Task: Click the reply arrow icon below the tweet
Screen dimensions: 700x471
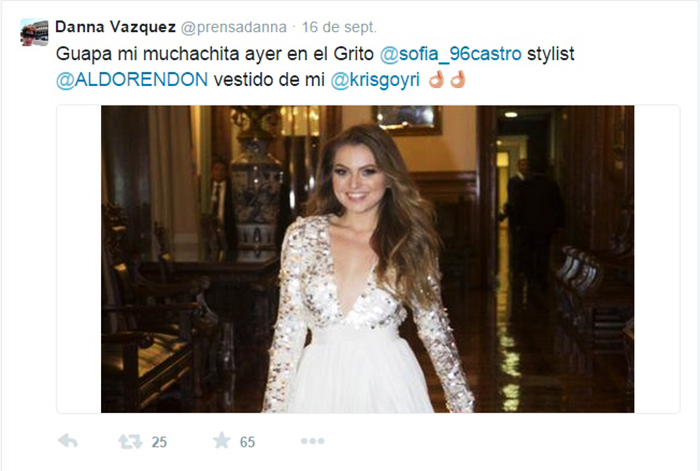Action: coord(68,441)
